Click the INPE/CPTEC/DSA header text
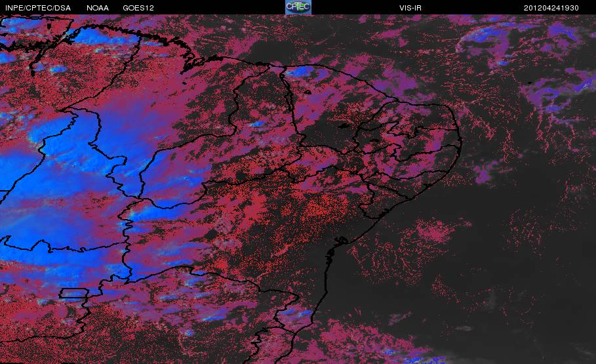The width and height of the screenshot is (596, 364). pyautogui.click(x=38, y=8)
